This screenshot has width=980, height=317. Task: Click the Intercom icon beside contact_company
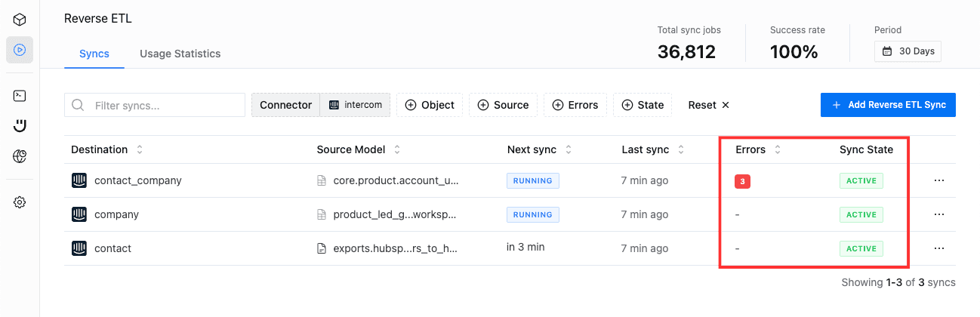[x=79, y=180]
